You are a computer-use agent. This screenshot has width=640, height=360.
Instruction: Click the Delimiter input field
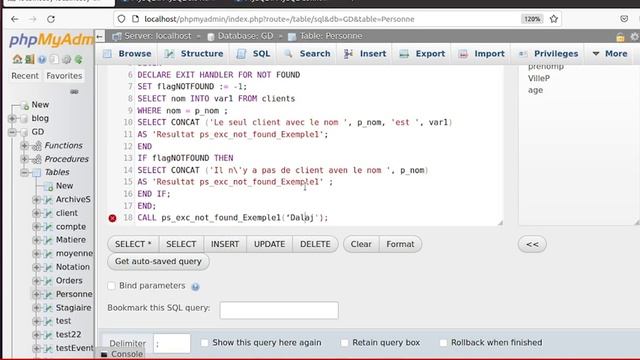point(172,344)
